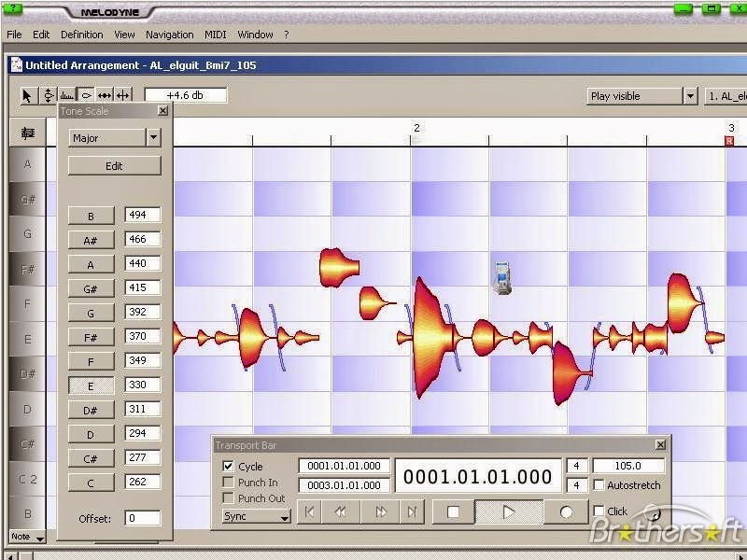Click the cycle start 0001.01.01.000 field
The height and width of the screenshot is (560, 747).
[x=344, y=466]
